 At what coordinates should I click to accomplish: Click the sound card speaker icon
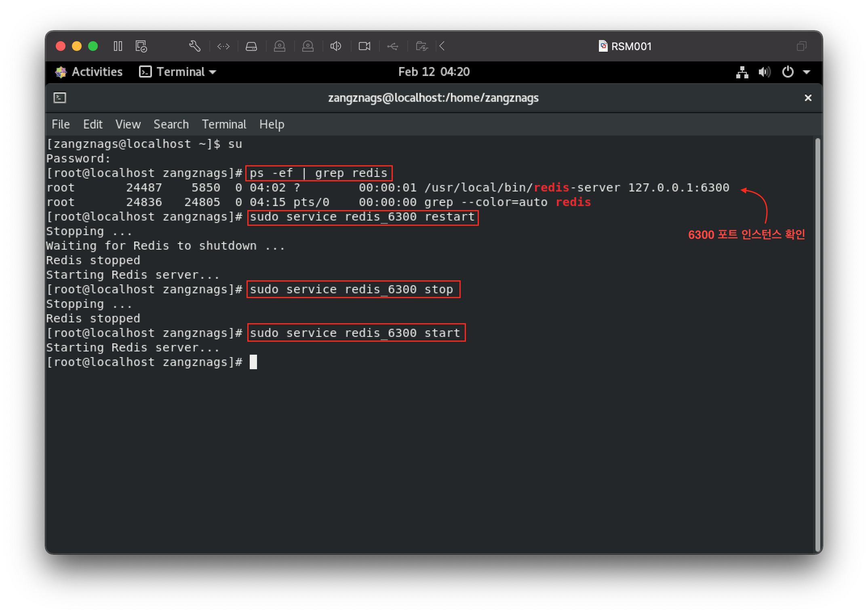click(336, 46)
